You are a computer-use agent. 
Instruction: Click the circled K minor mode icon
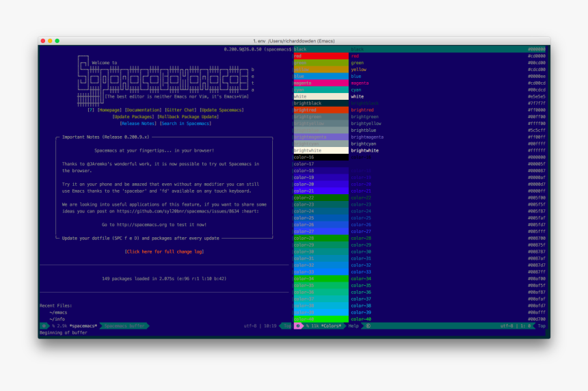tap(369, 326)
